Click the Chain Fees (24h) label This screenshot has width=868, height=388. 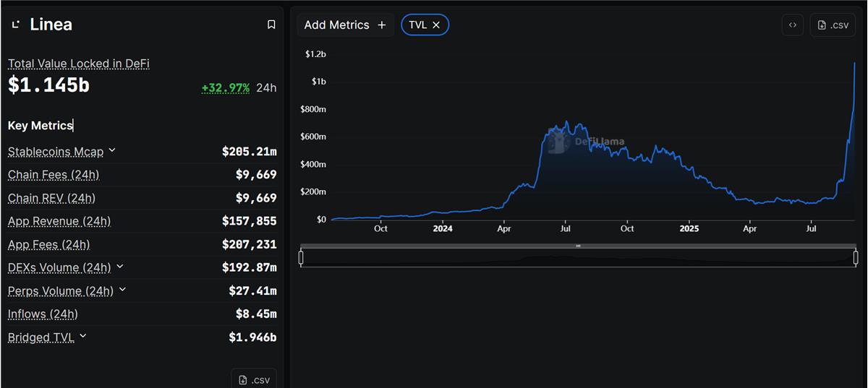click(54, 175)
